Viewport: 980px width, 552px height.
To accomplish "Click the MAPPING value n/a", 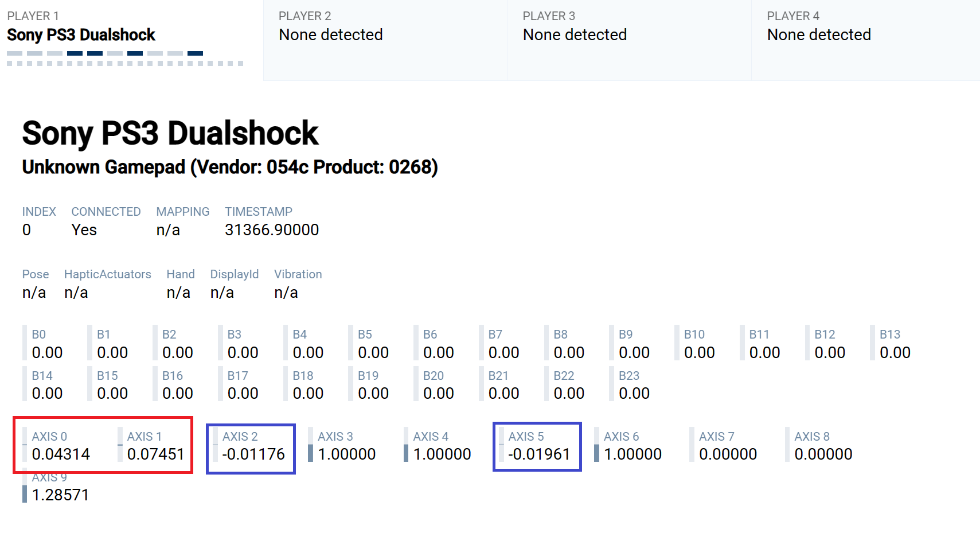I will (x=168, y=230).
